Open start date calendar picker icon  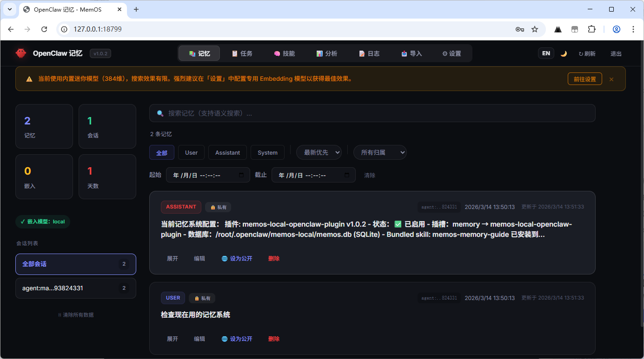pos(241,175)
